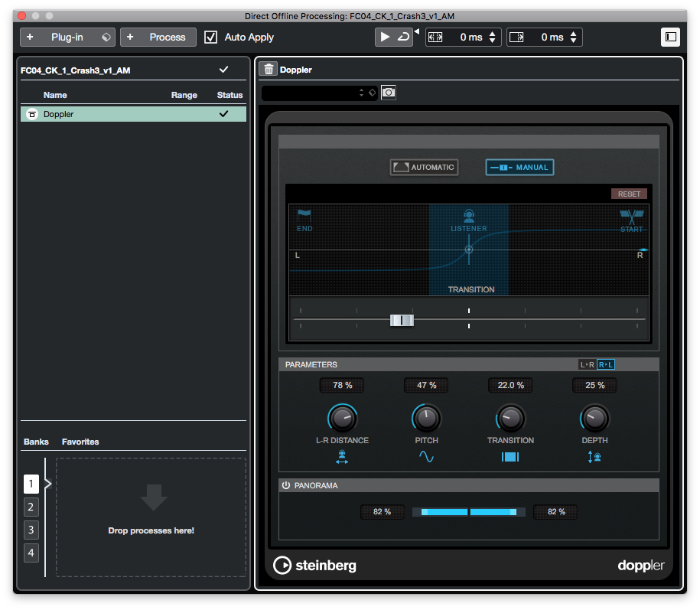Click the Depth arrow person icon
The image size is (700, 610).
coord(594,457)
